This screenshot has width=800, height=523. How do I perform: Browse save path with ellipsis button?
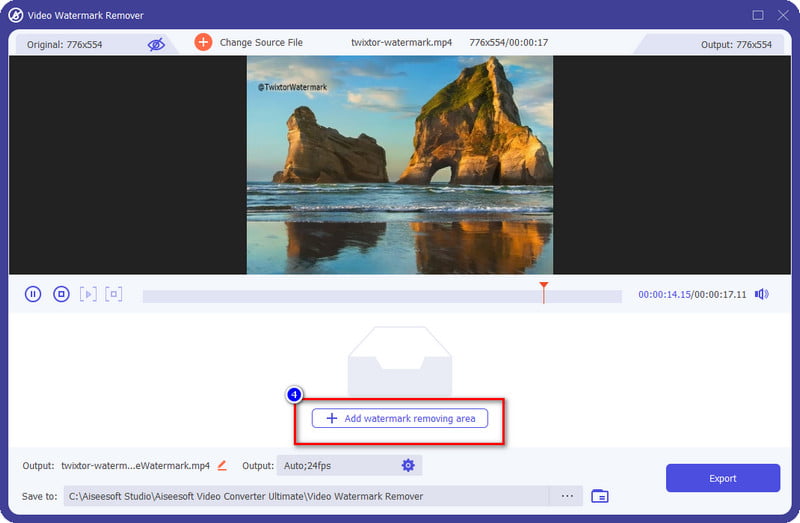567,496
